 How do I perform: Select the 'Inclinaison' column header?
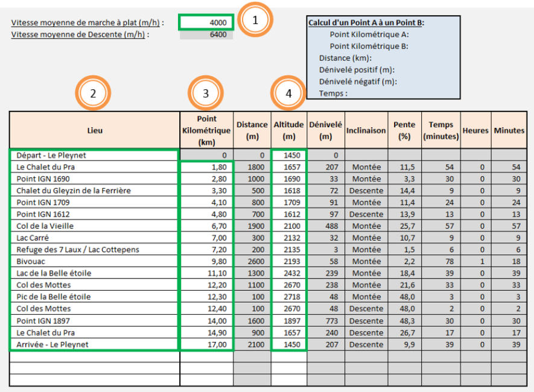(366, 130)
